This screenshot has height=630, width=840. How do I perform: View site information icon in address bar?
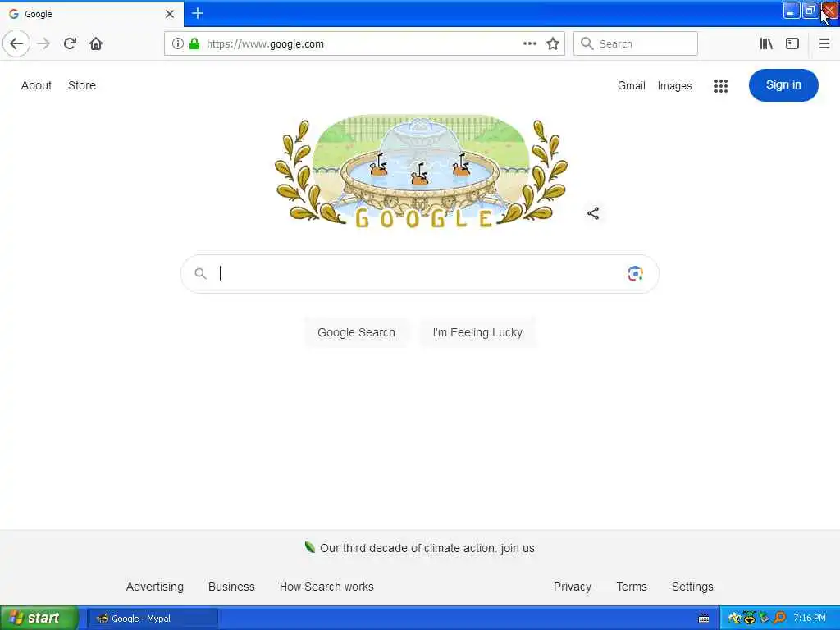177,44
